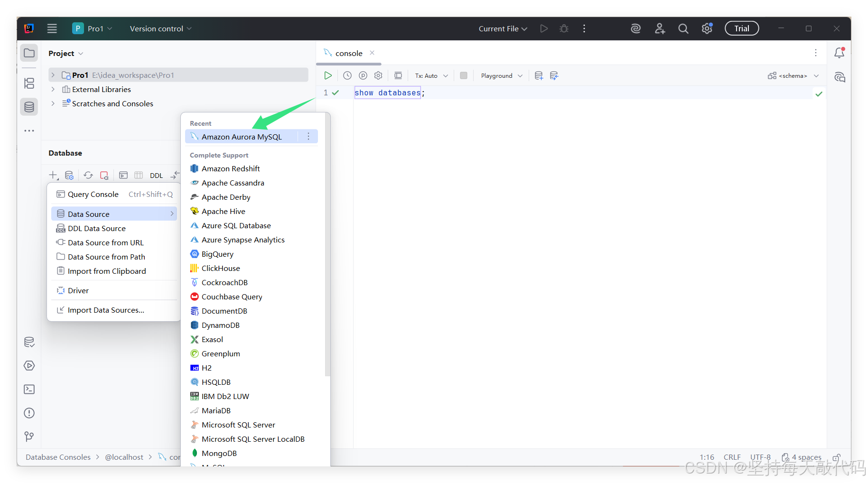Choose Import Data Sources... item
This screenshot has height=483, width=868.
point(114,310)
